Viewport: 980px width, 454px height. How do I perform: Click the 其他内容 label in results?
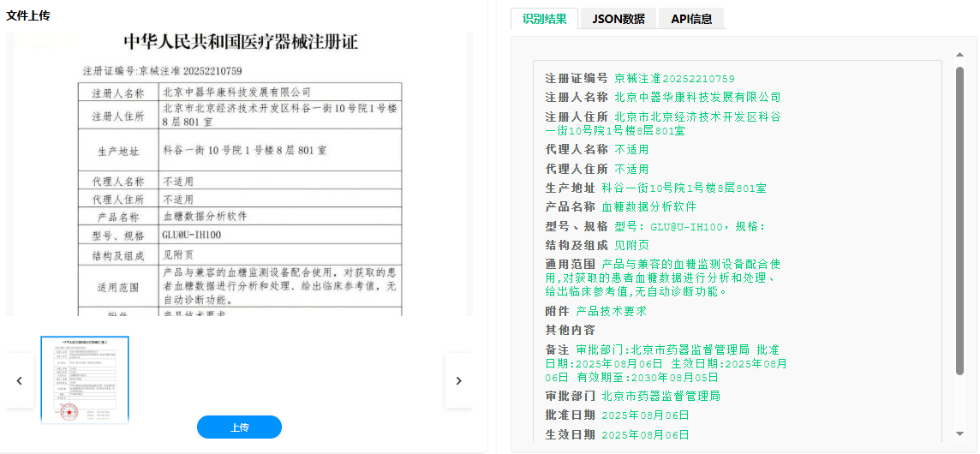point(570,330)
